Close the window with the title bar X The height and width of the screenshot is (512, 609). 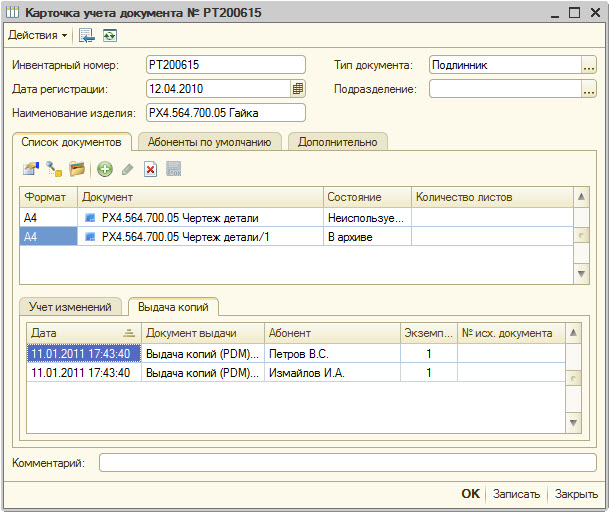(x=595, y=13)
